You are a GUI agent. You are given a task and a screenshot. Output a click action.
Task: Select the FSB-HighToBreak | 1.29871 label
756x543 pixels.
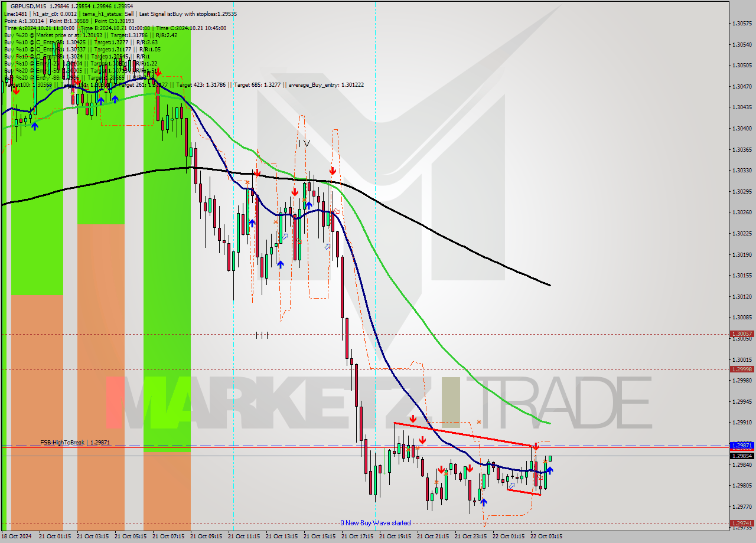point(75,442)
